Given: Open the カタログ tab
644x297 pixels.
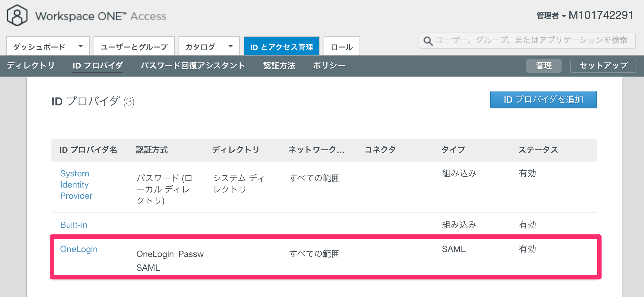Looking at the screenshot, I should pos(209,46).
